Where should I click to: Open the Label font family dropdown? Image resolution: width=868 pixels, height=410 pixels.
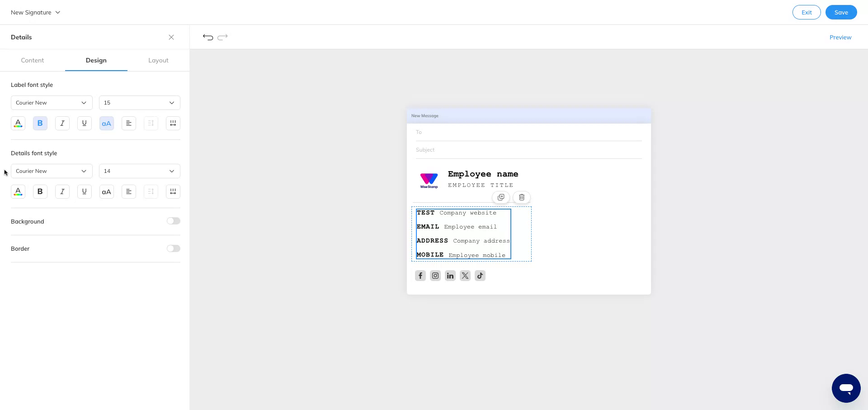[52, 103]
